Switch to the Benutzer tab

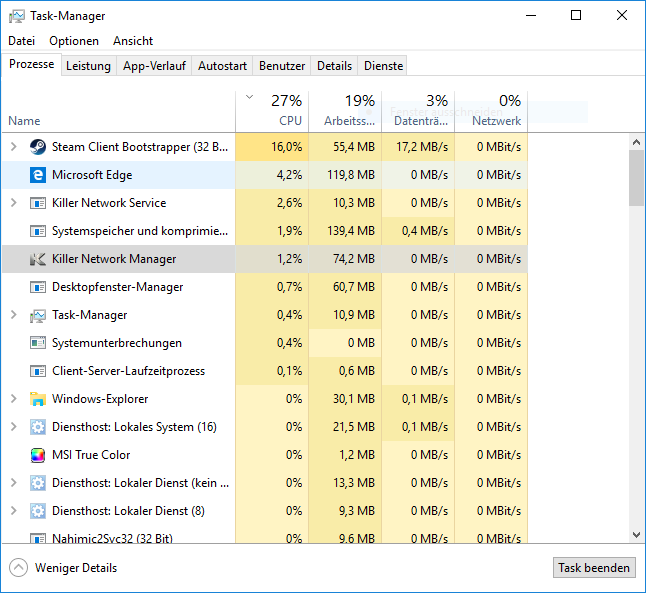pyautogui.click(x=282, y=66)
